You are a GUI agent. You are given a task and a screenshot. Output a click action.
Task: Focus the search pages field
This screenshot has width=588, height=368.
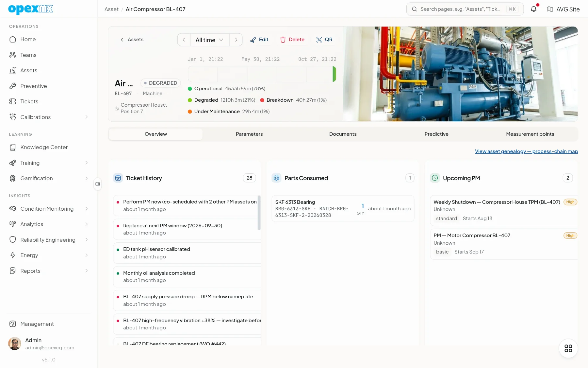(x=465, y=9)
